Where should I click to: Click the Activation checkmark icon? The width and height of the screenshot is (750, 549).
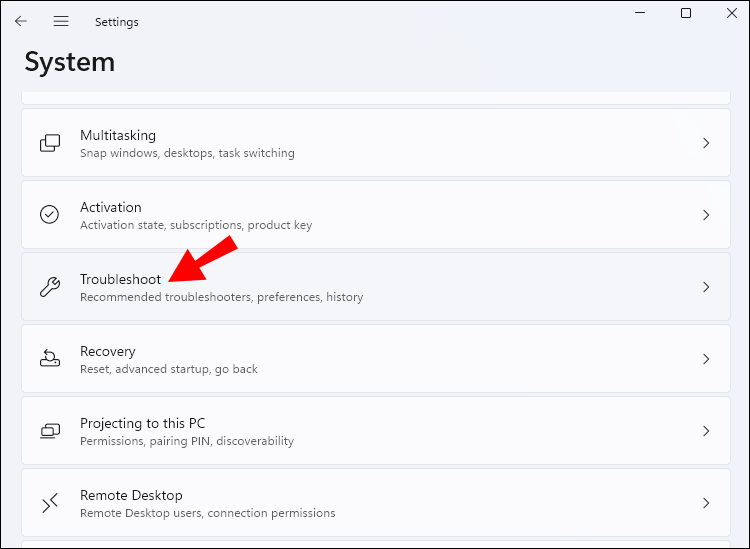49,215
